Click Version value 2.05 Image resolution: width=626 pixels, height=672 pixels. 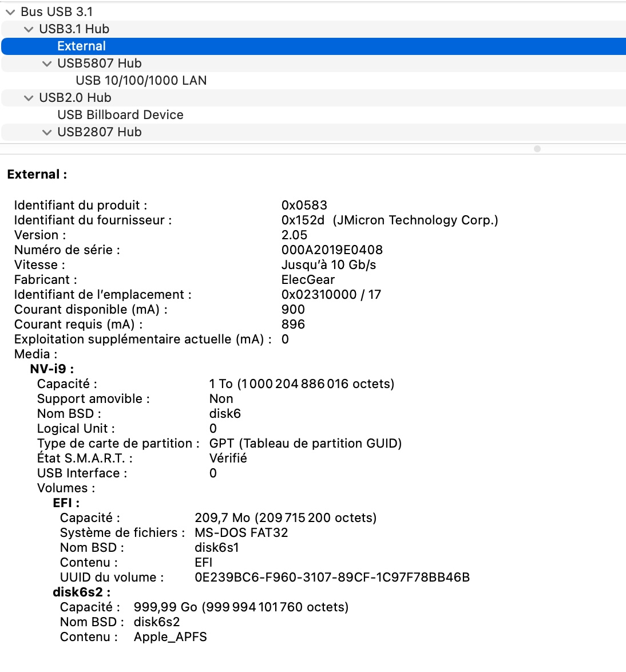(294, 235)
